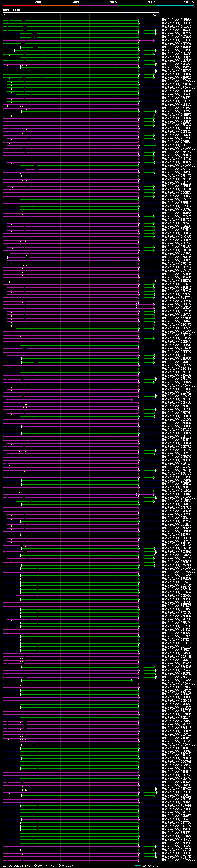Click the UniRef100_Q8LJT6 label
197x868 pixels.
pos(177,379)
